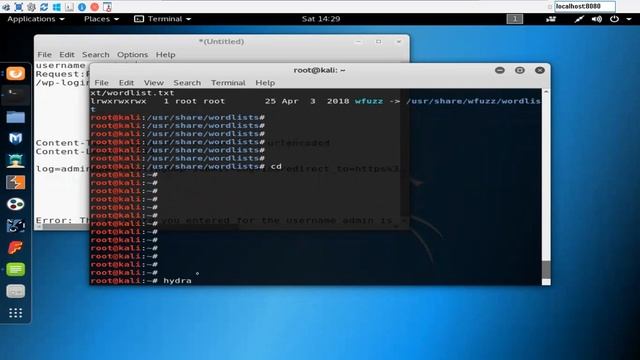Click the fullscreen icon in the top viewer toolbar
The image size is (640, 360).
point(18,7)
